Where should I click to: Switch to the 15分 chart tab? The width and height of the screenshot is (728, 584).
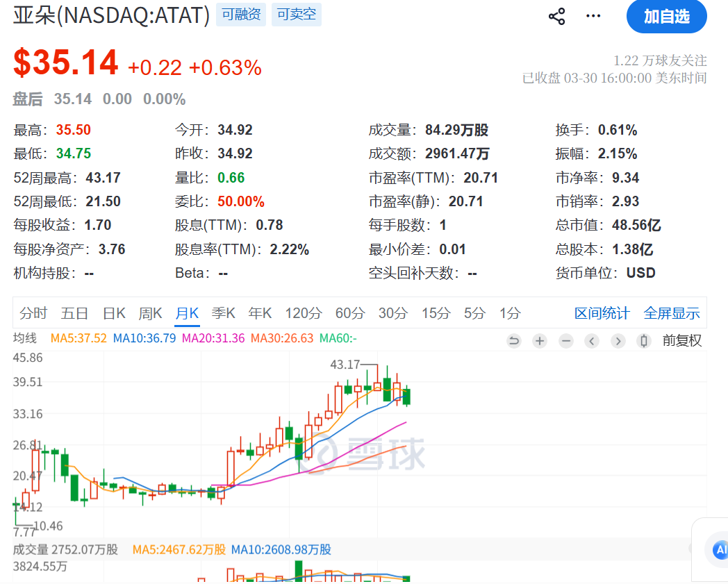[436, 313]
